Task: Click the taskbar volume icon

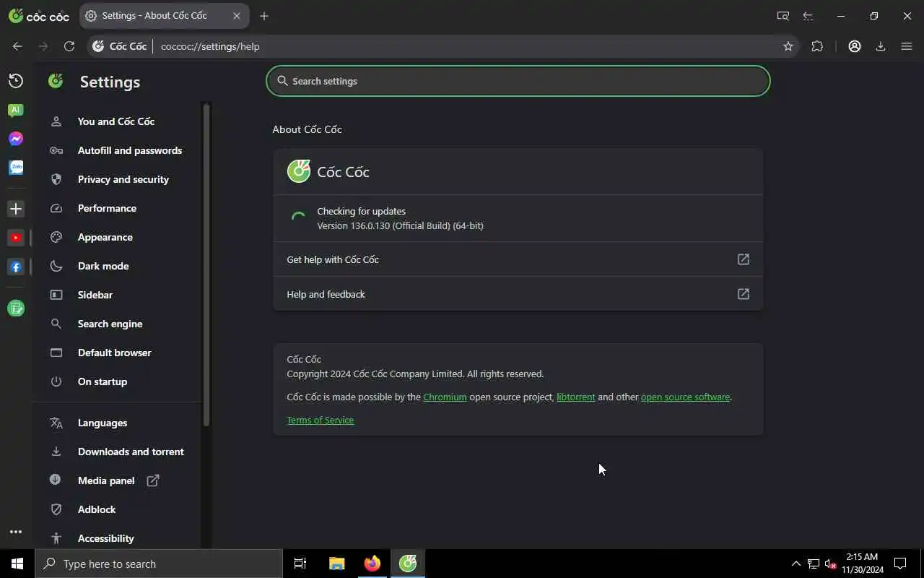Action: [x=830, y=564]
